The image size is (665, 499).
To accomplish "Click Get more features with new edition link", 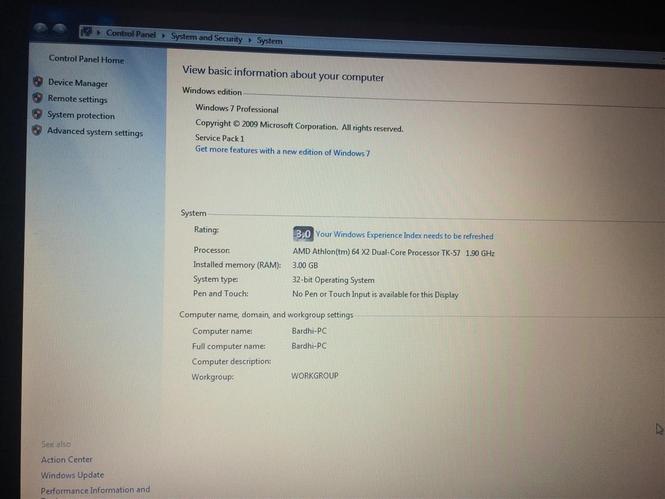I will (x=282, y=151).
